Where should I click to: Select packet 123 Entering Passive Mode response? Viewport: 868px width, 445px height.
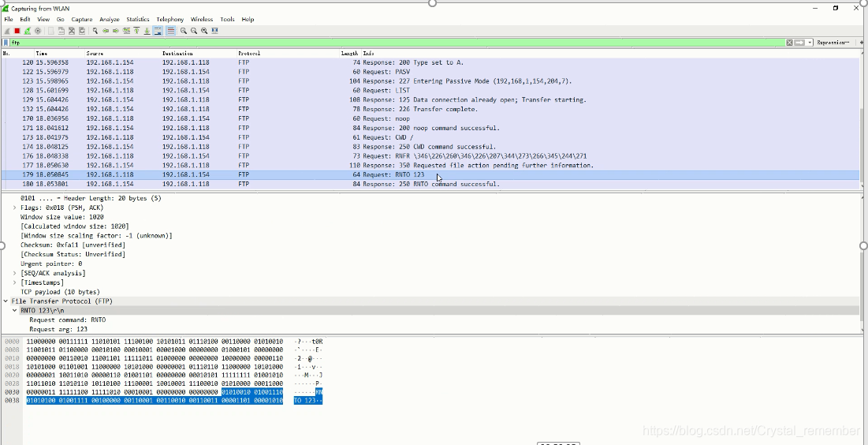point(430,81)
